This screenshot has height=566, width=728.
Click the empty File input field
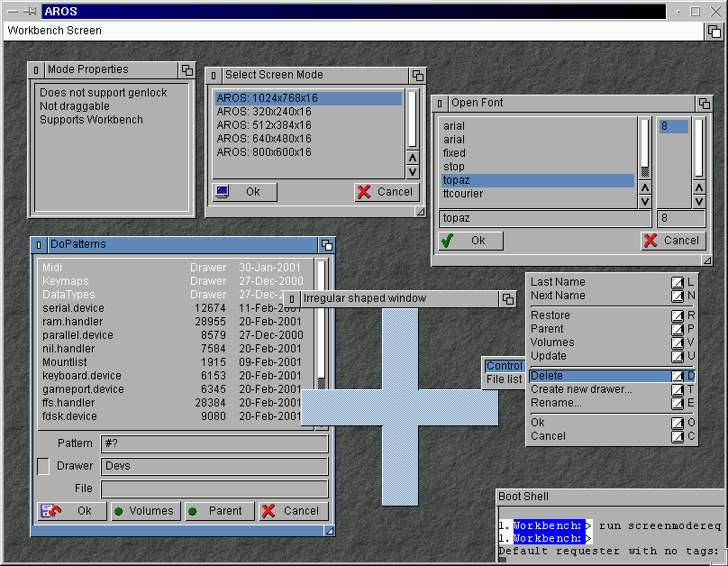pos(214,488)
